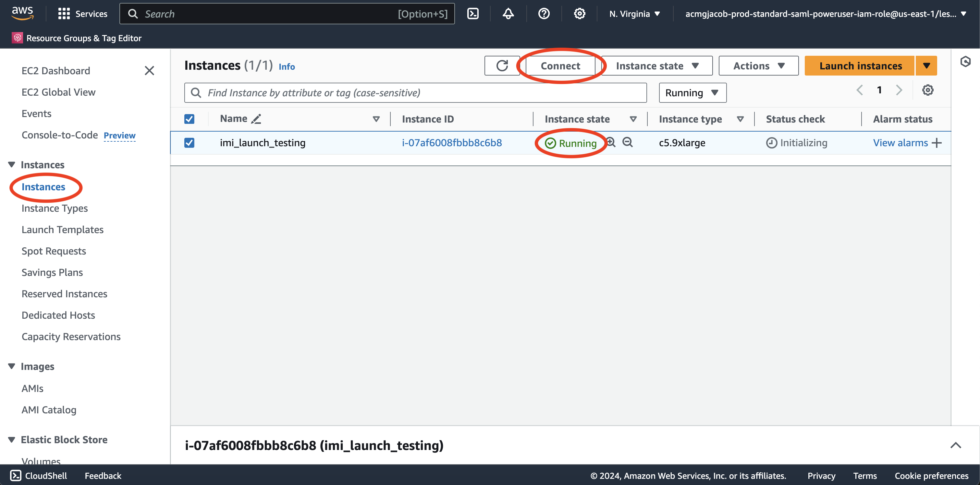This screenshot has height=485, width=980.
Task: Collapse the Instances sidebar section
Action: [x=12, y=165]
